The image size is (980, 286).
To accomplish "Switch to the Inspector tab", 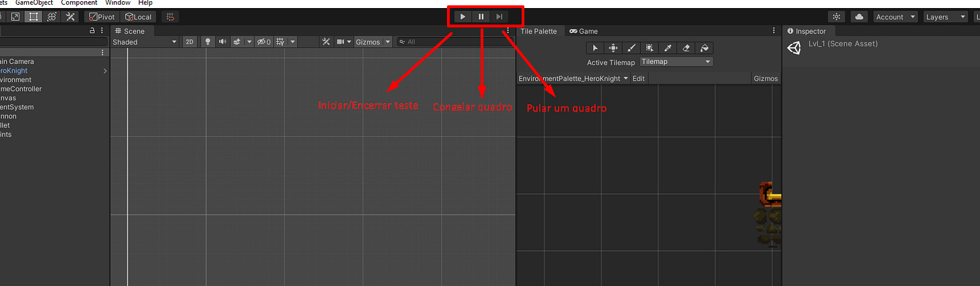I will [810, 31].
